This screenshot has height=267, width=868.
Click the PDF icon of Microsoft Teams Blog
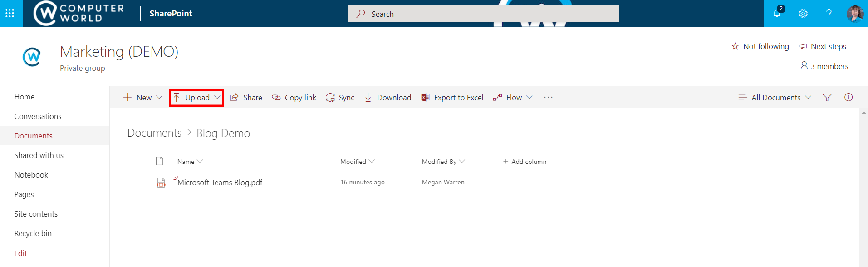click(x=161, y=183)
